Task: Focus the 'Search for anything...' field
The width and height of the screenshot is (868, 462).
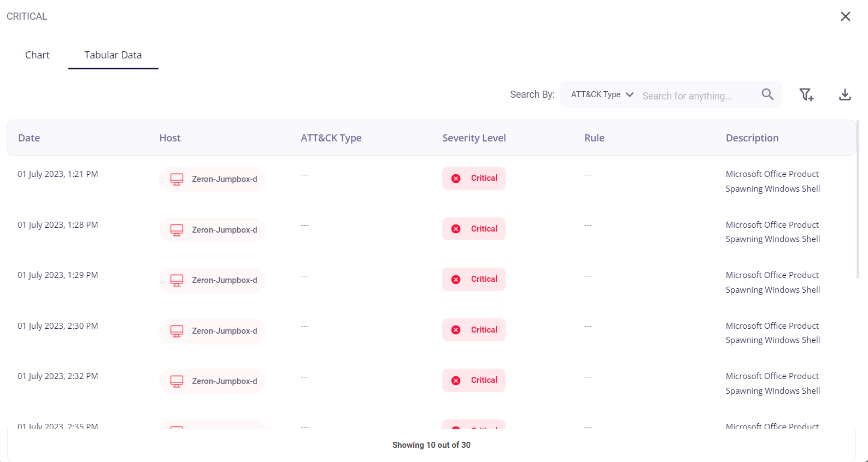Action: [697, 96]
